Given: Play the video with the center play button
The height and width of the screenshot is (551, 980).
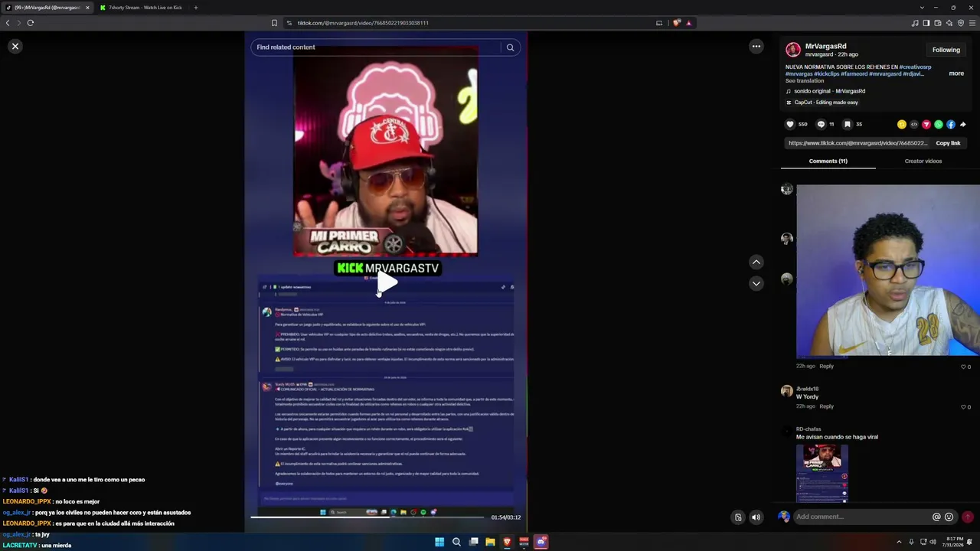Looking at the screenshot, I should pos(387,283).
